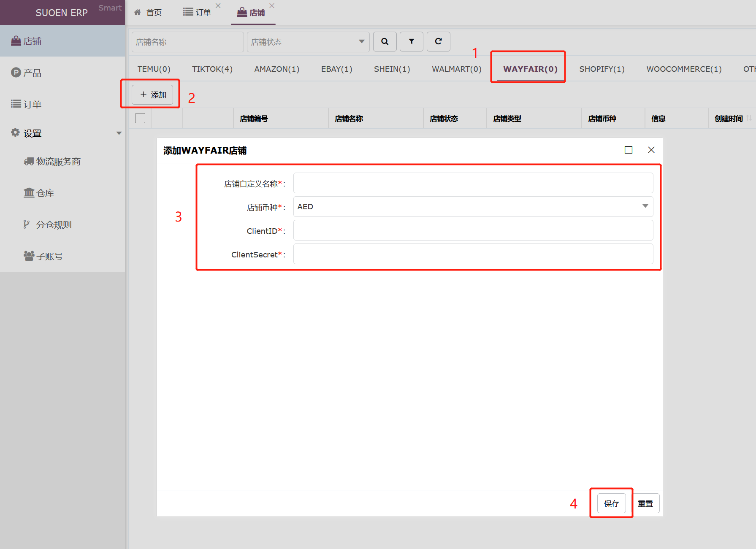The image size is (756, 549).
Task: Collapse the 设置 sidebar menu
Action: pos(62,133)
